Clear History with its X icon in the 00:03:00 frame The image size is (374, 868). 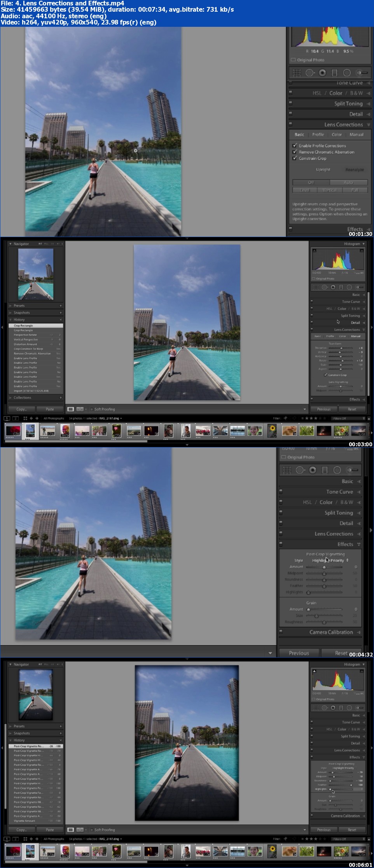(x=61, y=320)
